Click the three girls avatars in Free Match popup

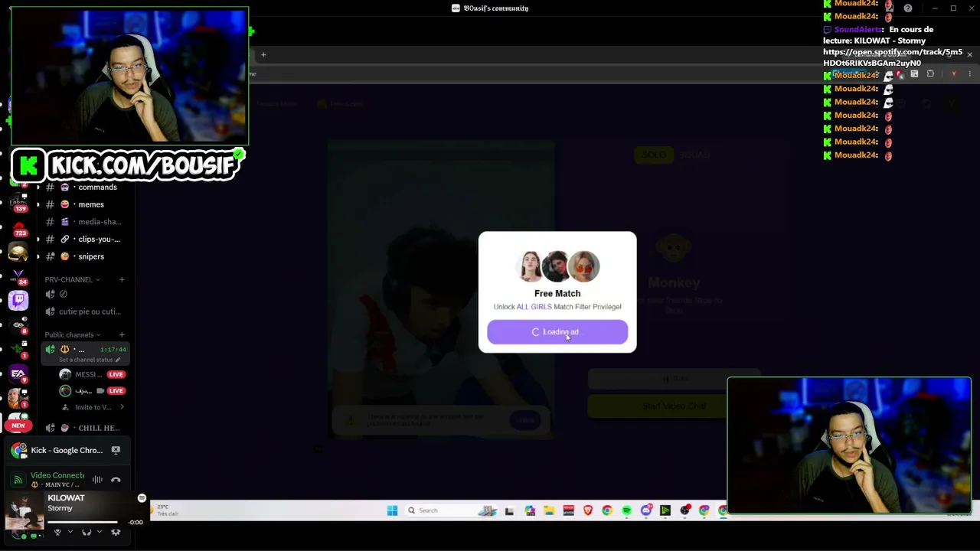coord(557,266)
